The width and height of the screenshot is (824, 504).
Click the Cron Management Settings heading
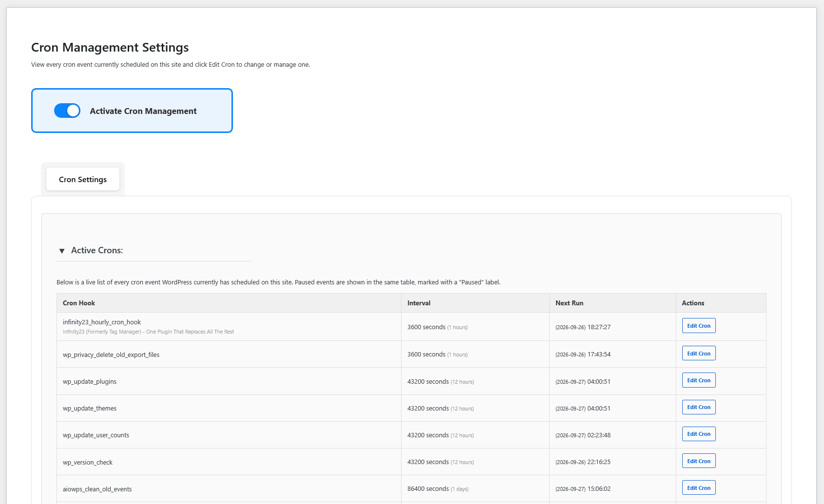[x=110, y=47]
